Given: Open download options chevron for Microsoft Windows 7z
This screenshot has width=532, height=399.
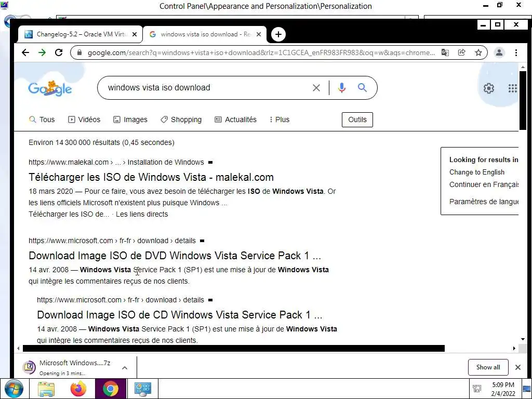Looking at the screenshot, I should coord(125,367).
